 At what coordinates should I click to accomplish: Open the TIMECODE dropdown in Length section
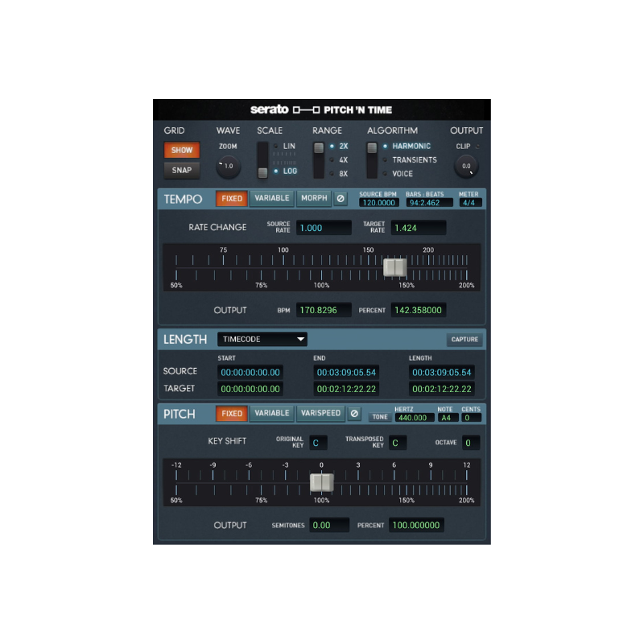coord(262,339)
